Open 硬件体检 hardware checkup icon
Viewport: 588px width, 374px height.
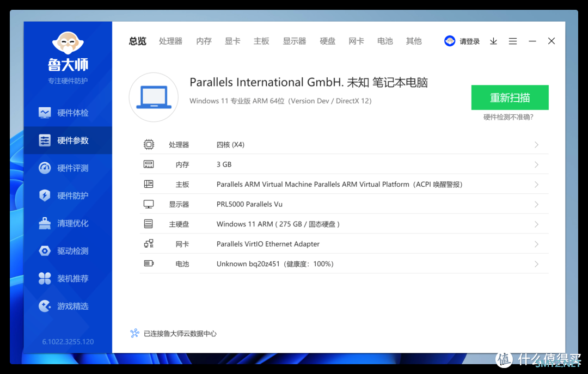[x=45, y=113]
